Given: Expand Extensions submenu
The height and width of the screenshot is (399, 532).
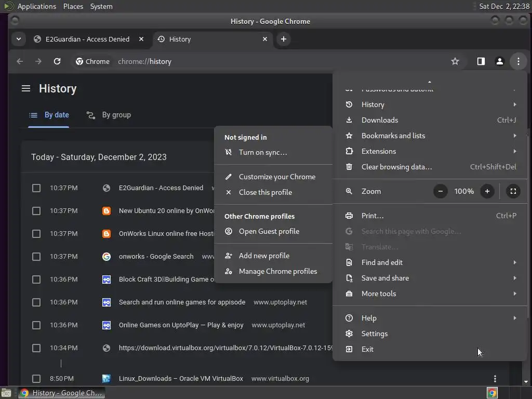Looking at the screenshot, I should (430, 151).
